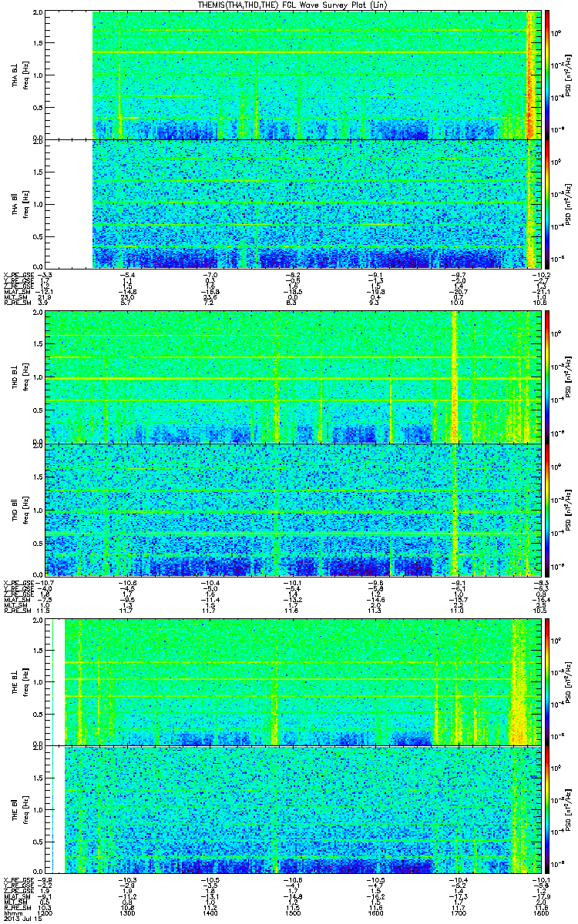This screenshot has height=924, width=578.
Task: Click the 'THE Bll freq [Hz]' axis label
Action: click(19, 811)
